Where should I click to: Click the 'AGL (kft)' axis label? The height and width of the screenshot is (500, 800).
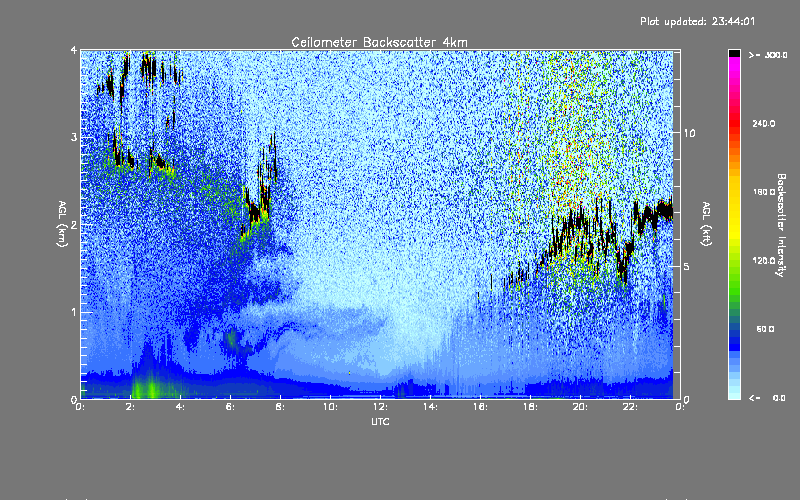click(x=706, y=224)
